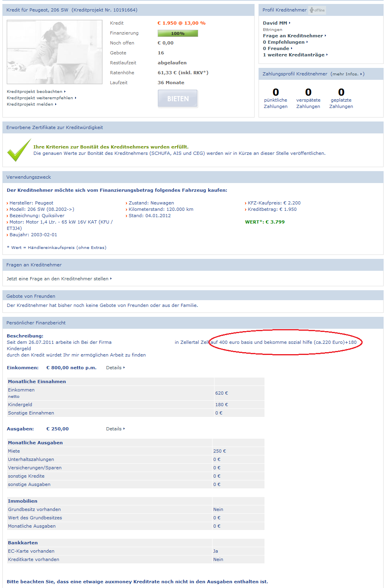Expand mehr Infos for Zahlungsprofil

347,74
